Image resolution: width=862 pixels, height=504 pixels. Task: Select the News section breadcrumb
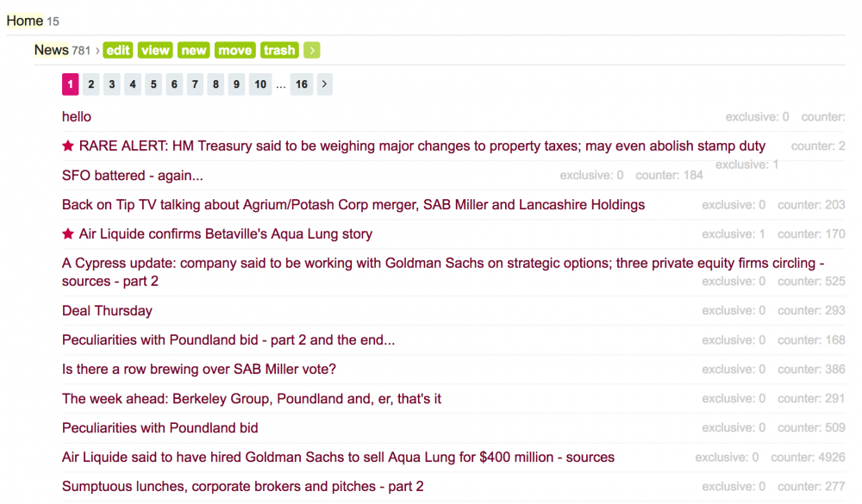(x=51, y=49)
